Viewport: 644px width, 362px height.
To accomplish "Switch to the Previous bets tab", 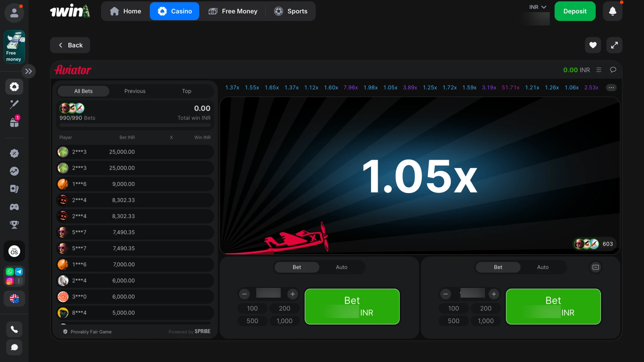I will 135,91.
